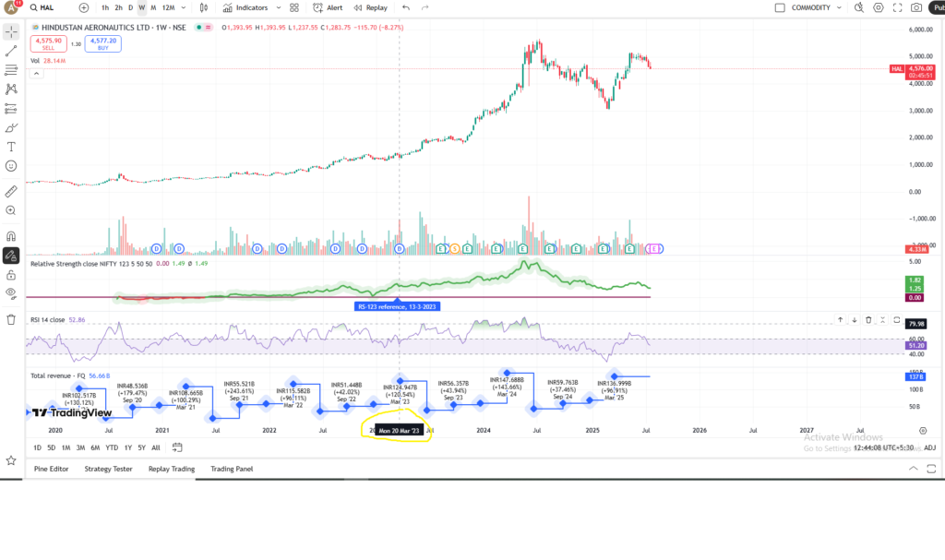945x560 pixels.
Task: Activate the zoom in tool
Action: point(11,210)
